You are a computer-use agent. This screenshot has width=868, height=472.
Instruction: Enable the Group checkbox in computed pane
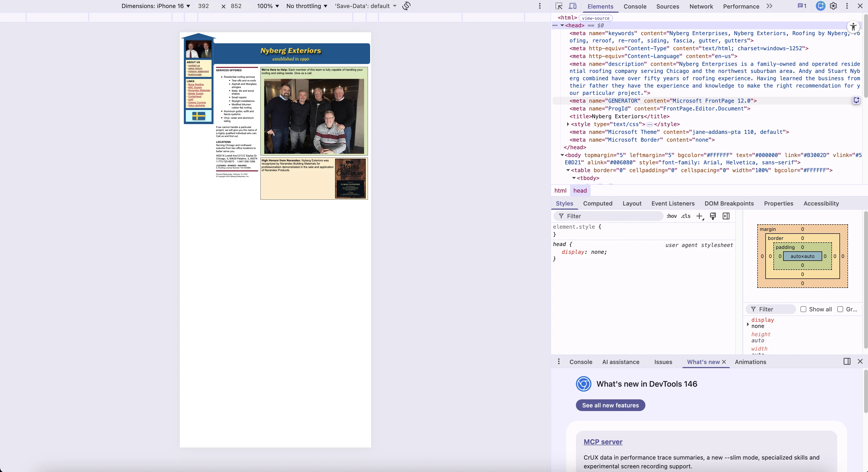click(840, 309)
